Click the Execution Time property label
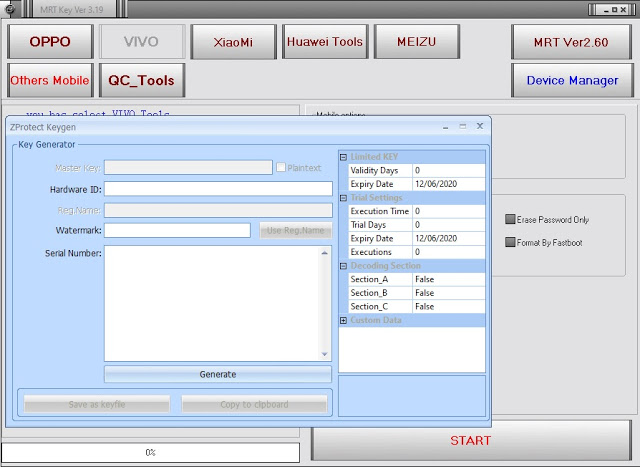The width and height of the screenshot is (640, 467). coord(380,211)
